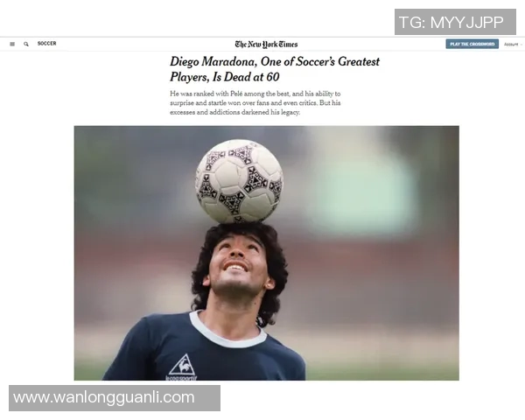Screen dimensions: 525x420
Task: Click the Le Coq Sportif shirt logo
Action: click(x=182, y=367)
